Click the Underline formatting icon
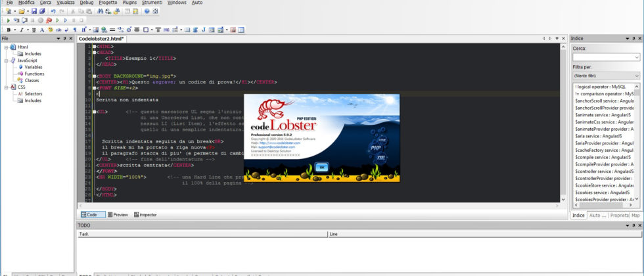 (33, 30)
